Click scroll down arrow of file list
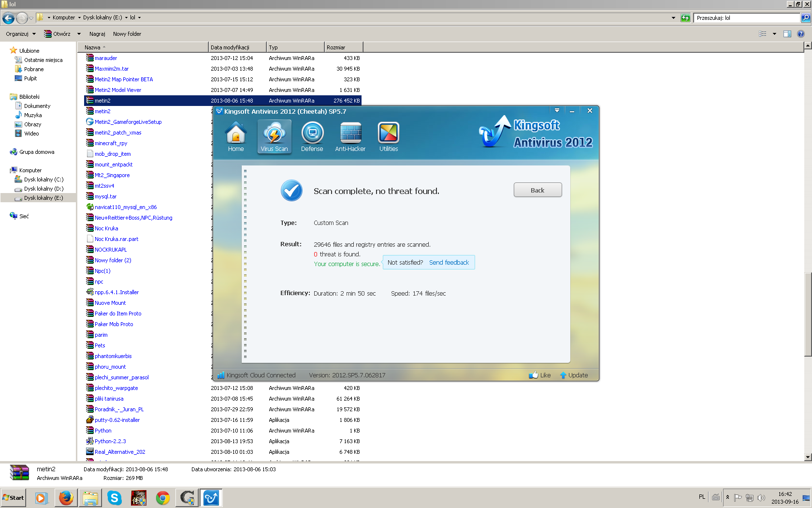This screenshot has height=508, width=812. tap(808, 457)
